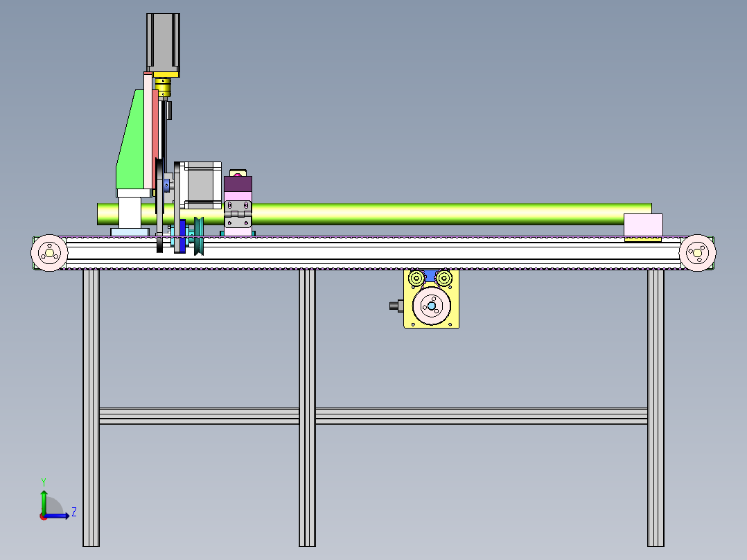Viewport: 747px width, 560px height.
Task: Pick the right small idler roller in the yellow unit
Action: pyautogui.click(x=444, y=278)
